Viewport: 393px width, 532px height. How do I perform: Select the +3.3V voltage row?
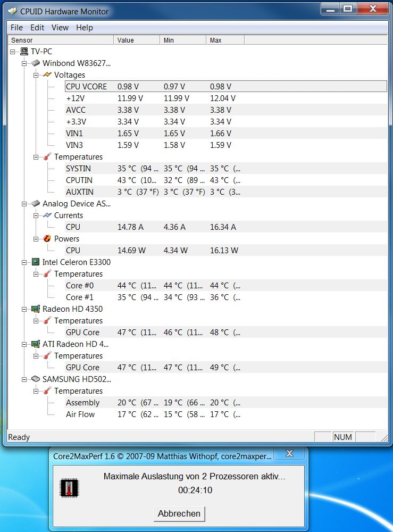pyautogui.click(x=226, y=122)
